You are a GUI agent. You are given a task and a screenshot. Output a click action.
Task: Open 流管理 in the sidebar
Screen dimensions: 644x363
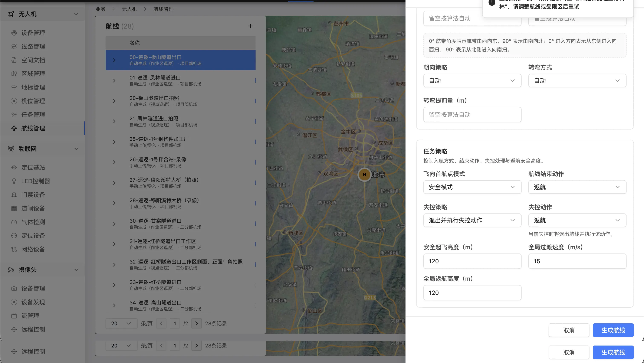pyautogui.click(x=30, y=316)
